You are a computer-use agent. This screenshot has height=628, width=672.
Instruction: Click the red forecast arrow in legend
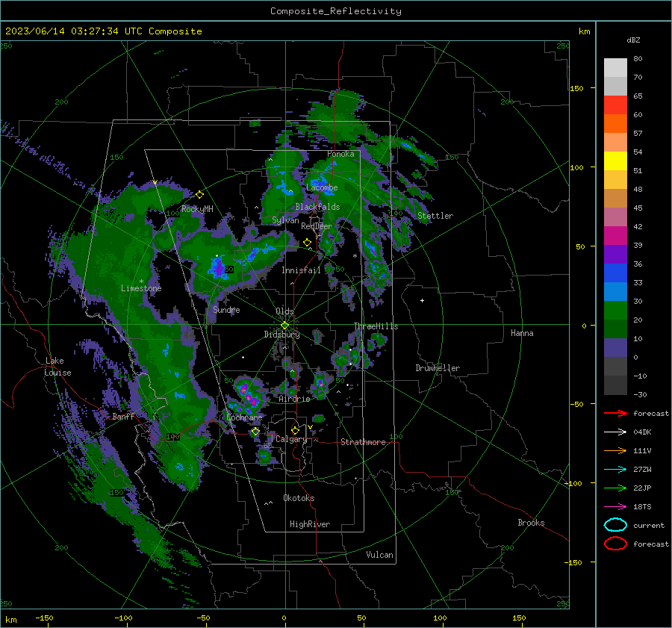pyautogui.click(x=615, y=413)
